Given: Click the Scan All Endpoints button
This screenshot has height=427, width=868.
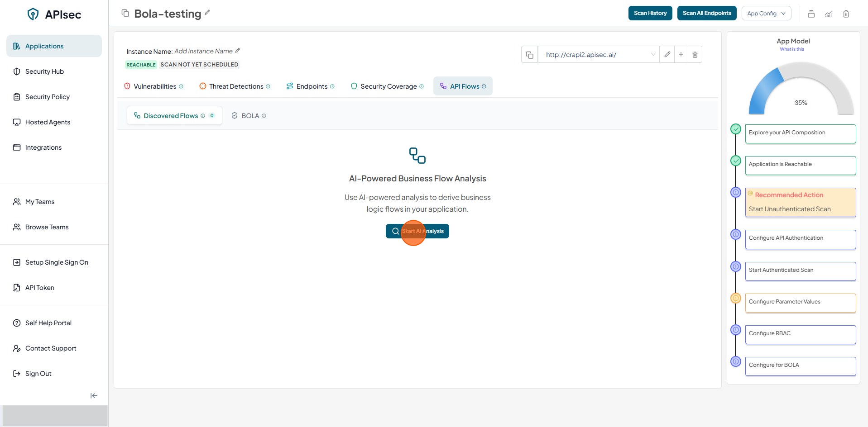Looking at the screenshot, I should 706,13.
